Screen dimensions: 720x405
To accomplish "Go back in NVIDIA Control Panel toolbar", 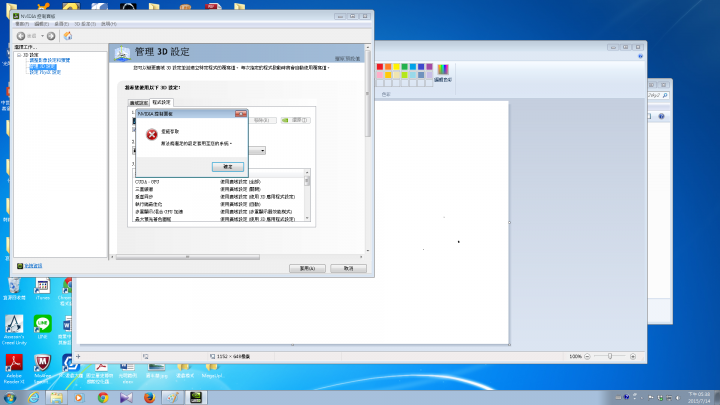I will 21,36.
